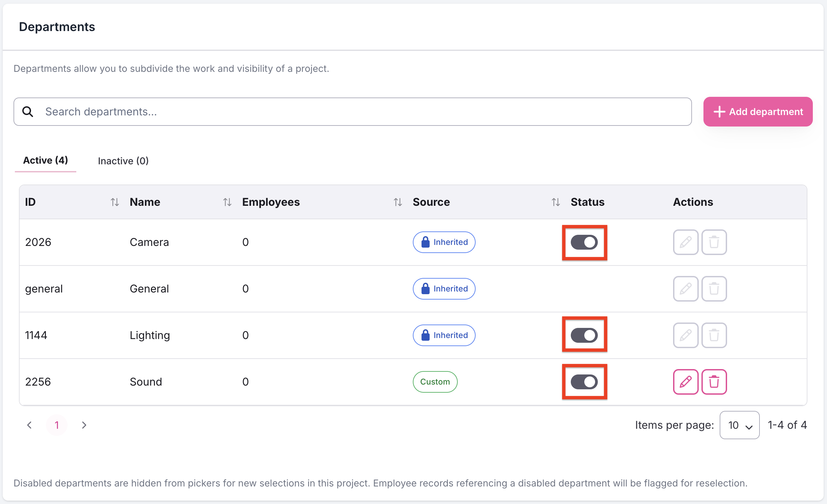
Task: Click the ID cell '2256'
Action: [38, 382]
